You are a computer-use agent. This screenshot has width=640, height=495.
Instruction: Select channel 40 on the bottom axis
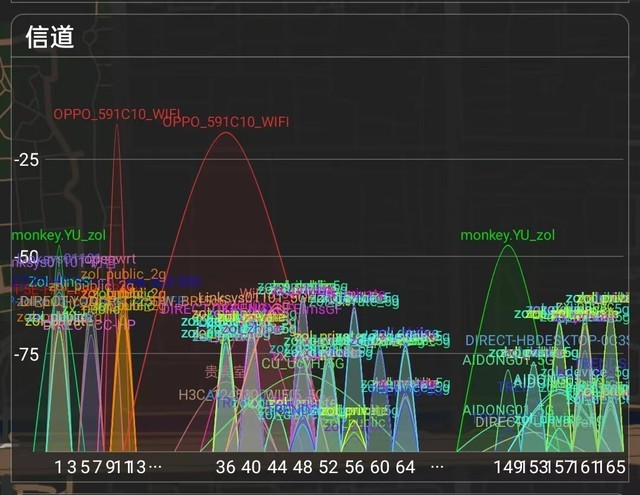[x=251, y=467]
